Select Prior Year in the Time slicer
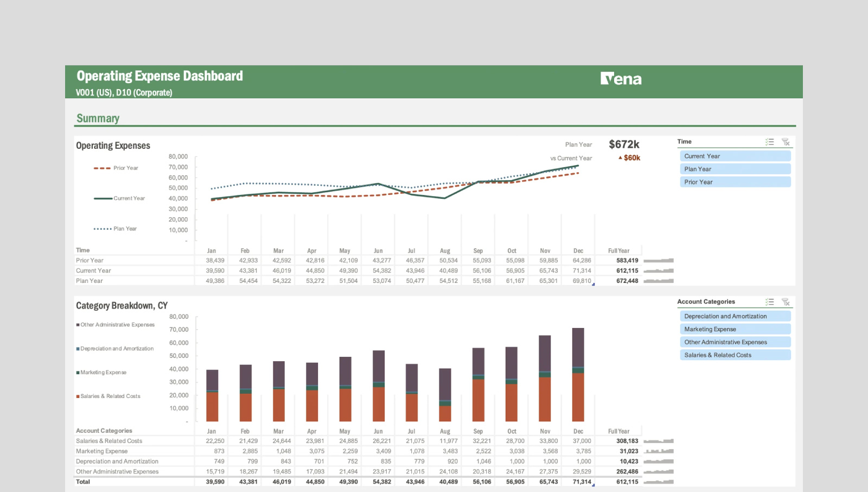This screenshot has height=492, width=868. (x=735, y=182)
